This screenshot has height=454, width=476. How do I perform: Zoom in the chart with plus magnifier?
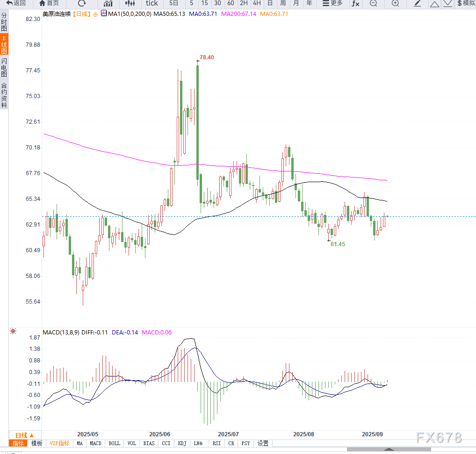click(395, 3)
